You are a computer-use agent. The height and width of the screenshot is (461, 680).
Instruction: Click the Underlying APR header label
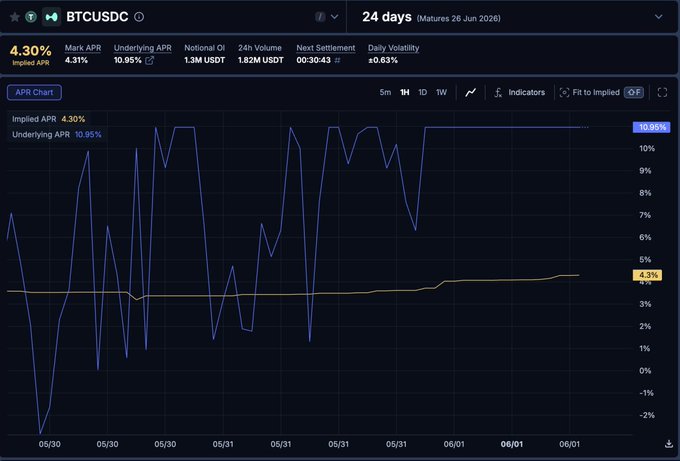pyautogui.click(x=143, y=48)
